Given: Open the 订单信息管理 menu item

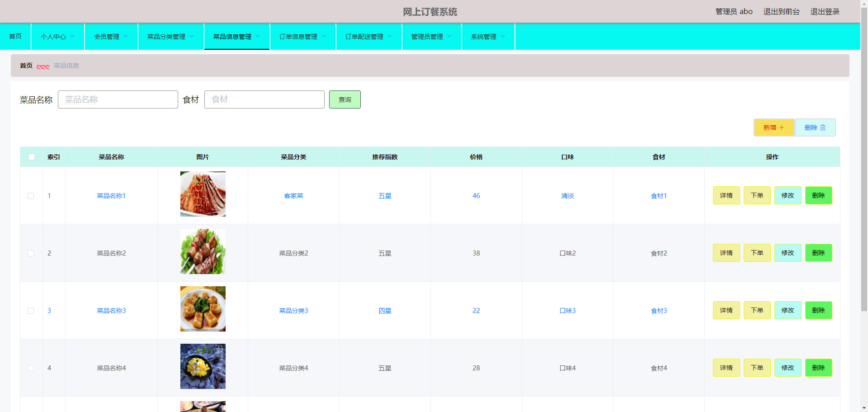Looking at the screenshot, I should point(303,37).
